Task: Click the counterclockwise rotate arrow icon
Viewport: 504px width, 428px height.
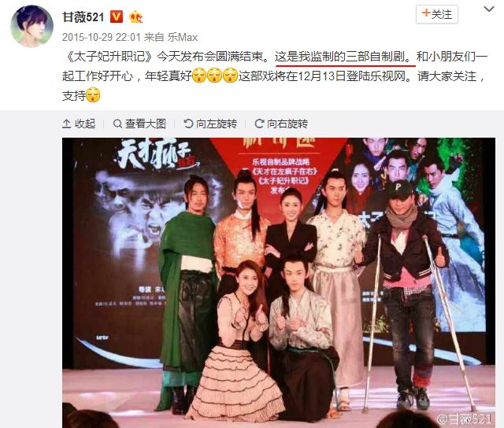Action: [188, 124]
